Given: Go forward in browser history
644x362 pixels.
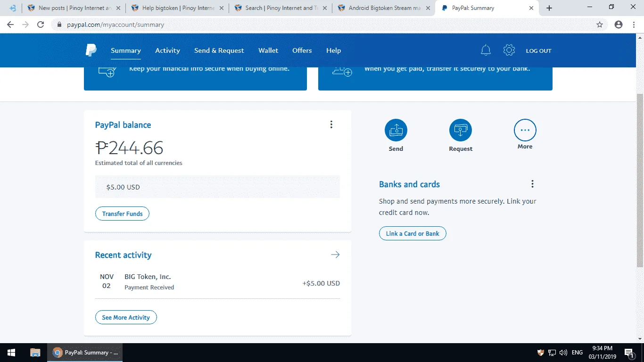Looking at the screenshot, I should click(25, 25).
